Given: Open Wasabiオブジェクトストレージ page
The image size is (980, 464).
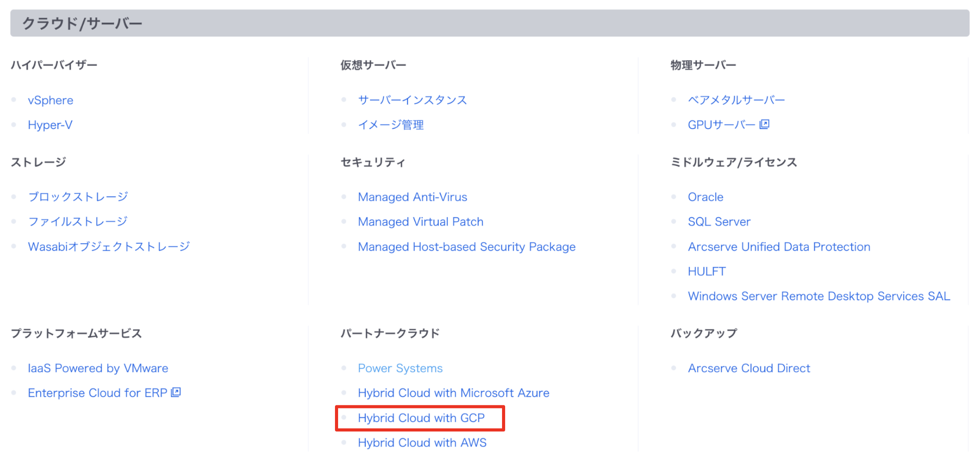Looking at the screenshot, I should pyautogui.click(x=109, y=247).
